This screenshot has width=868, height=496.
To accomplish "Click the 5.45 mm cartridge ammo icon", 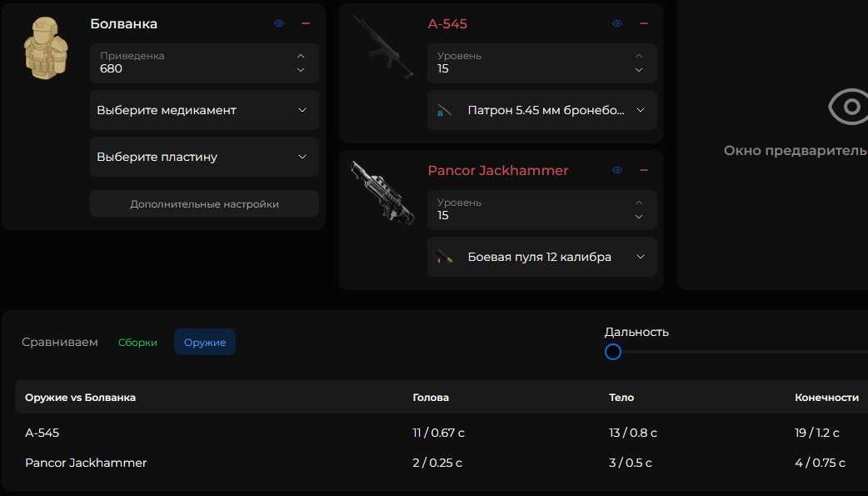I will (x=445, y=110).
